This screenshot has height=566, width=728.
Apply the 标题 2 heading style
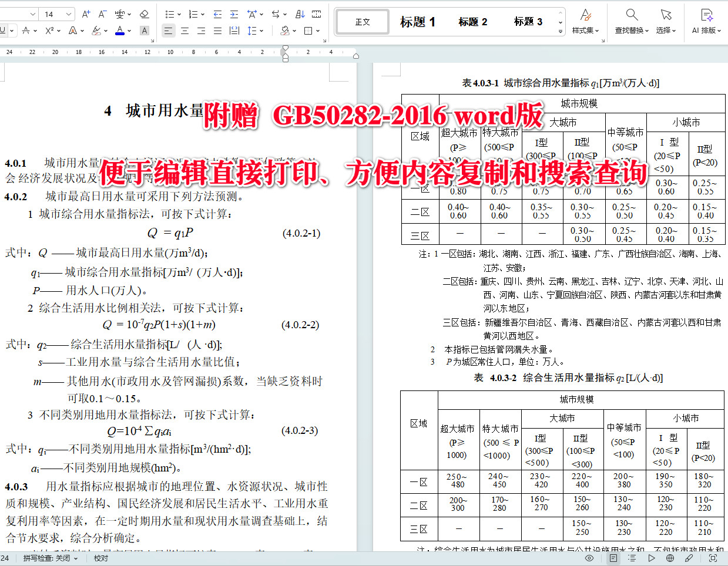pyautogui.click(x=473, y=22)
